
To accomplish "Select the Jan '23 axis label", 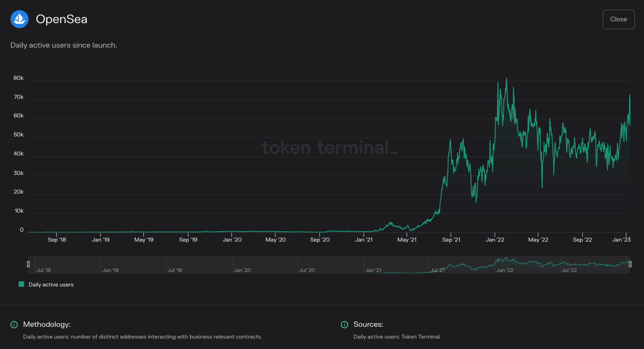I will point(621,239).
